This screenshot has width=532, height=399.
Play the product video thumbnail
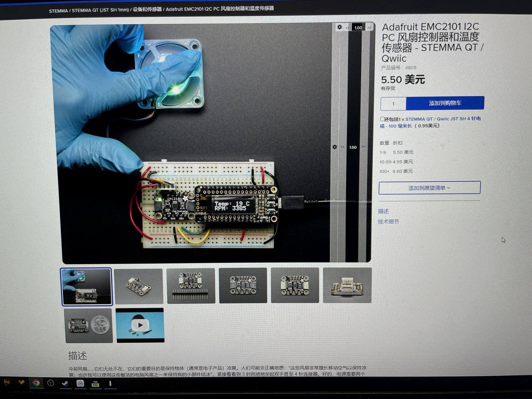(x=140, y=325)
